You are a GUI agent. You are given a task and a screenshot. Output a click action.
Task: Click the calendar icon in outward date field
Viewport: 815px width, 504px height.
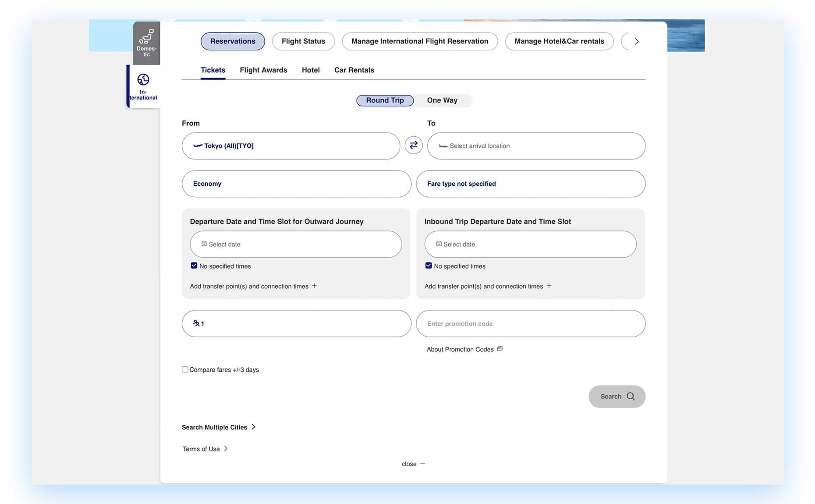click(x=204, y=244)
